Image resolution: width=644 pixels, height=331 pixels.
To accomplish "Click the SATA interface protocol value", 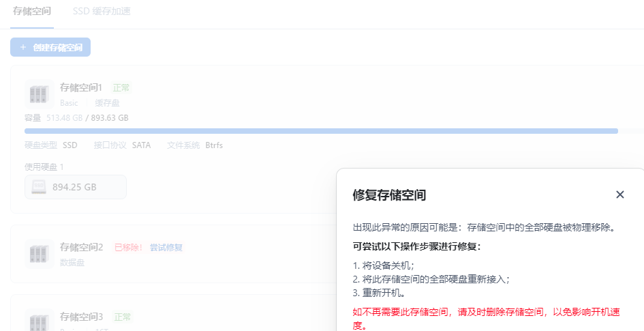I will [x=141, y=145].
